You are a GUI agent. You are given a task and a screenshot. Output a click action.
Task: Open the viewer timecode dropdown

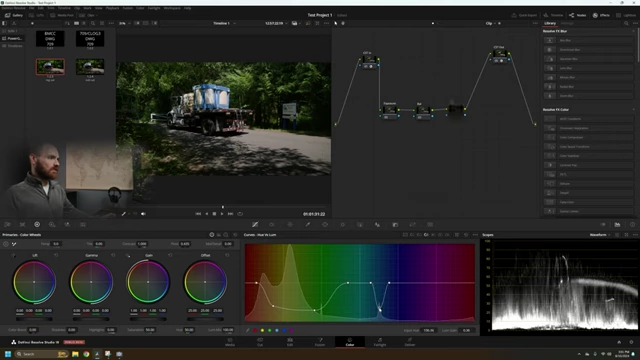pyautogui.click(x=276, y=23)
